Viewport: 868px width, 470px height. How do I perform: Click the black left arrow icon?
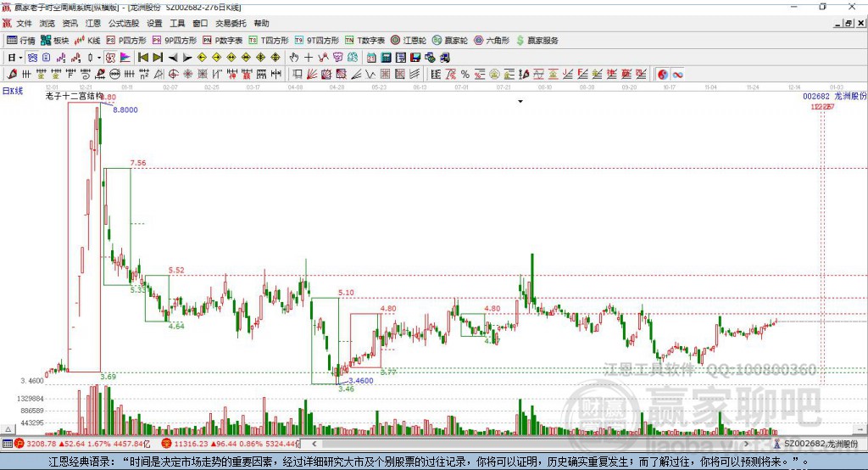tap(173, 58)
